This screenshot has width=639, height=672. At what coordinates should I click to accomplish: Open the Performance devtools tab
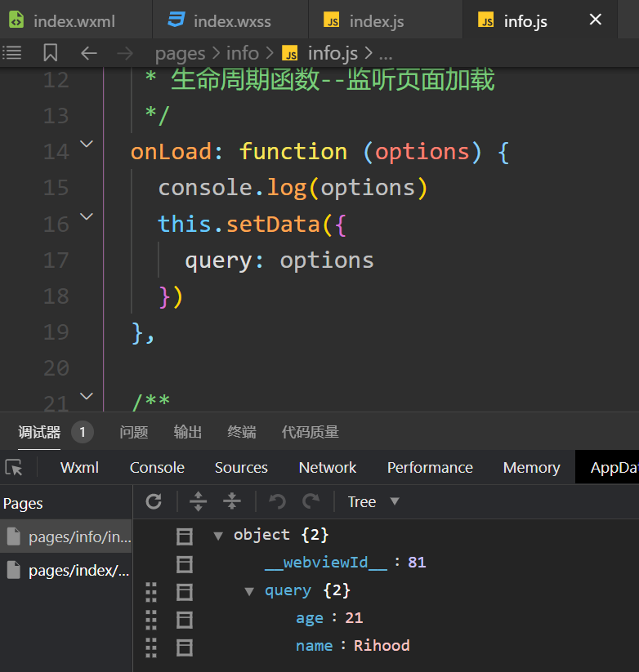pos(430,468)
